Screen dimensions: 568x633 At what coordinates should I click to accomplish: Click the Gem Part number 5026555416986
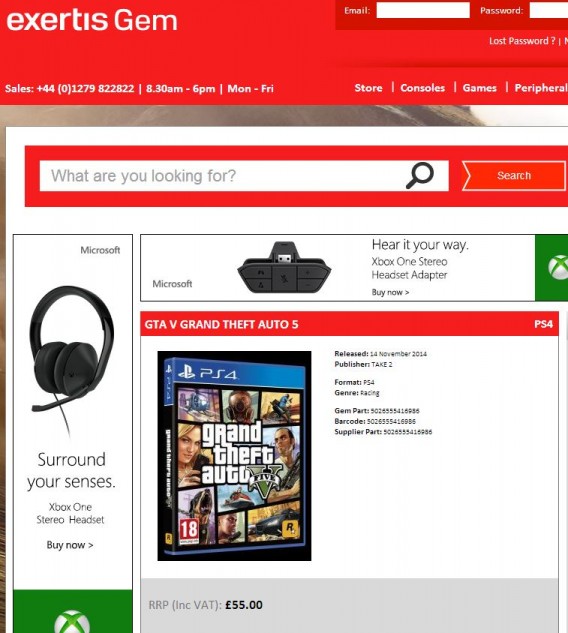point(395,411)
